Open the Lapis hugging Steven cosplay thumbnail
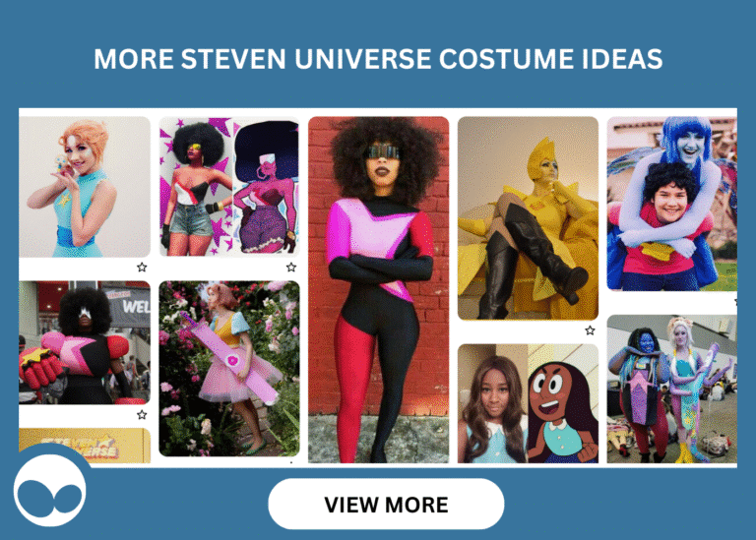Screen dimensions: 756x540 pos(671,204)
